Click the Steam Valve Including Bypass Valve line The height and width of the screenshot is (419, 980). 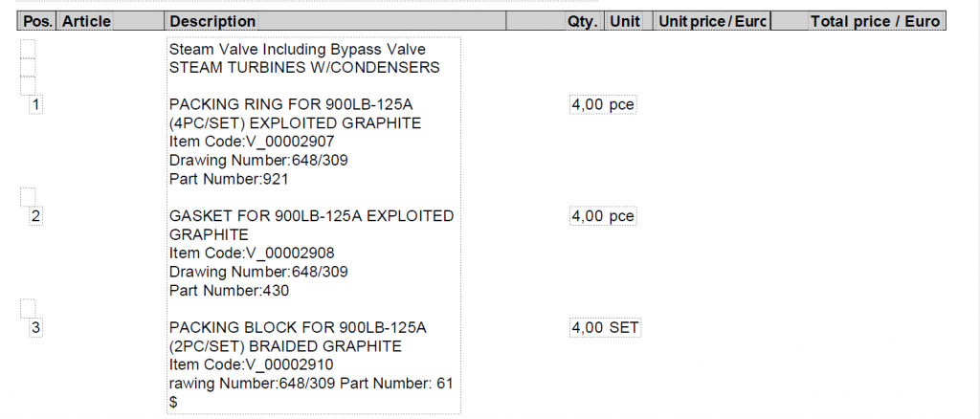(x=297, y=49)
